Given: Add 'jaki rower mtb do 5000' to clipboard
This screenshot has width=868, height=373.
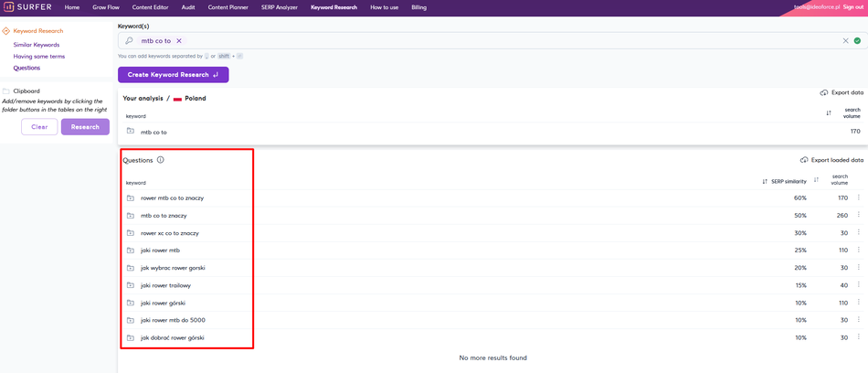Looking at the screenshot, I should (x=131, y=321).
